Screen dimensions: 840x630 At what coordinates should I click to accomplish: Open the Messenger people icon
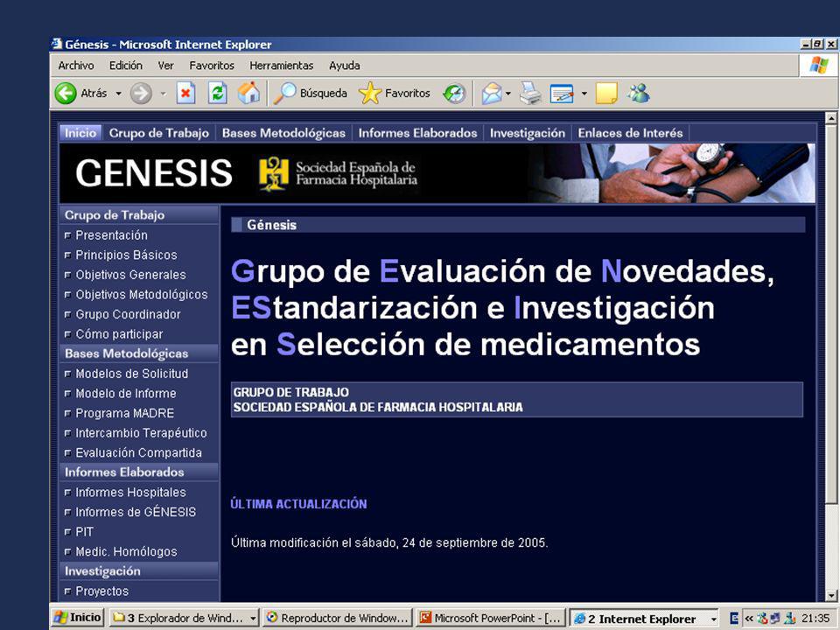pyautogui.click(x=638, y=94)
